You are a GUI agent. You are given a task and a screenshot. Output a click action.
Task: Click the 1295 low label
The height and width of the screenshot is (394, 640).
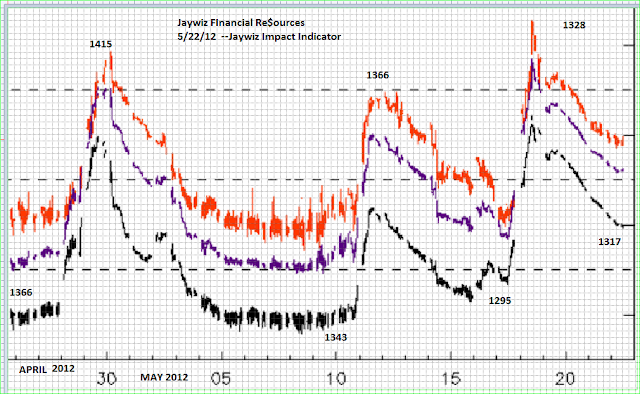[500, 301]
